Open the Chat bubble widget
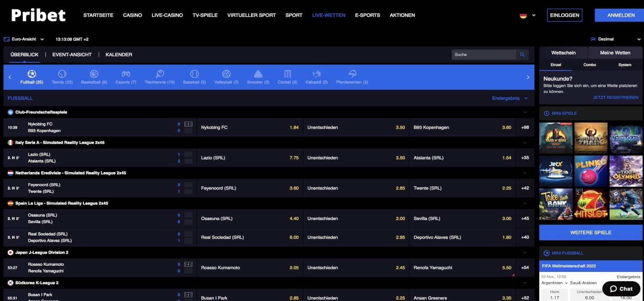The height and width of the screenshot is (301, 644). pyautogui.click(x=621, y=289)
